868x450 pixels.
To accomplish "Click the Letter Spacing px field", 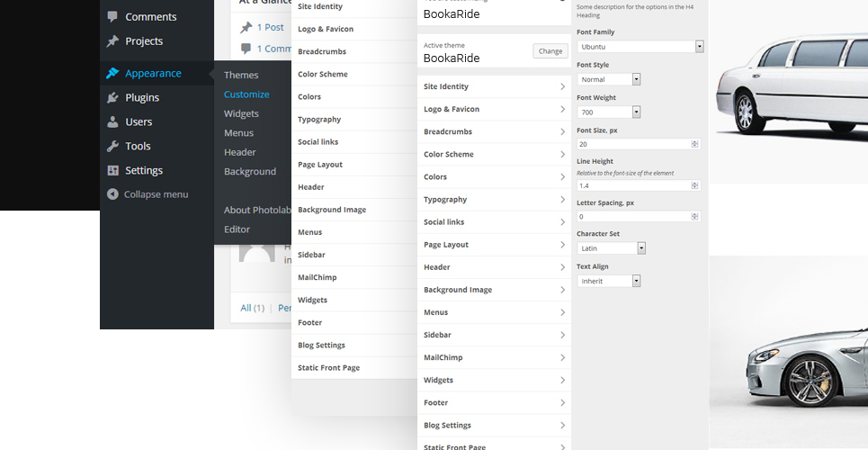I will point(639,217).
